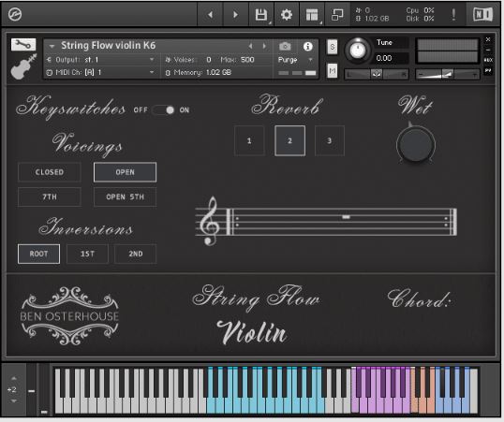Select the OPEN 5TH voicing
The image size is (504, 422).
125,196
